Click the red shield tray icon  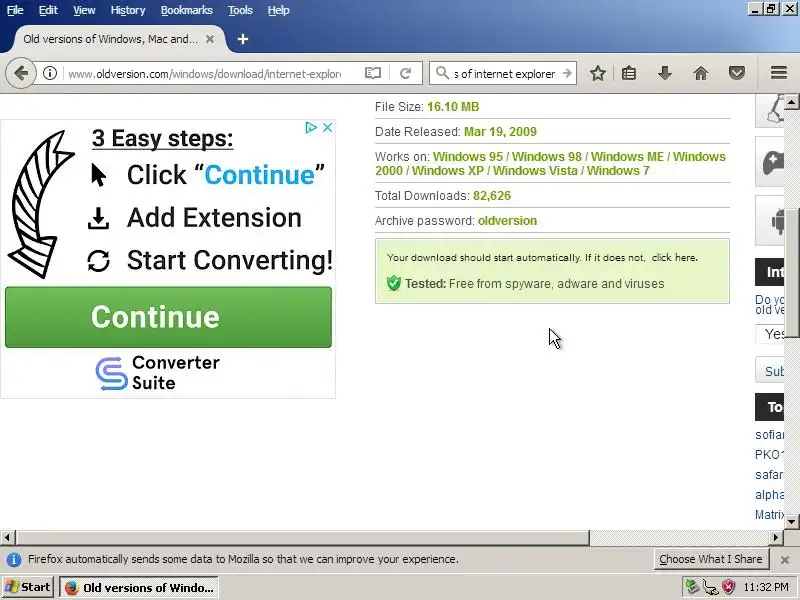728,587
